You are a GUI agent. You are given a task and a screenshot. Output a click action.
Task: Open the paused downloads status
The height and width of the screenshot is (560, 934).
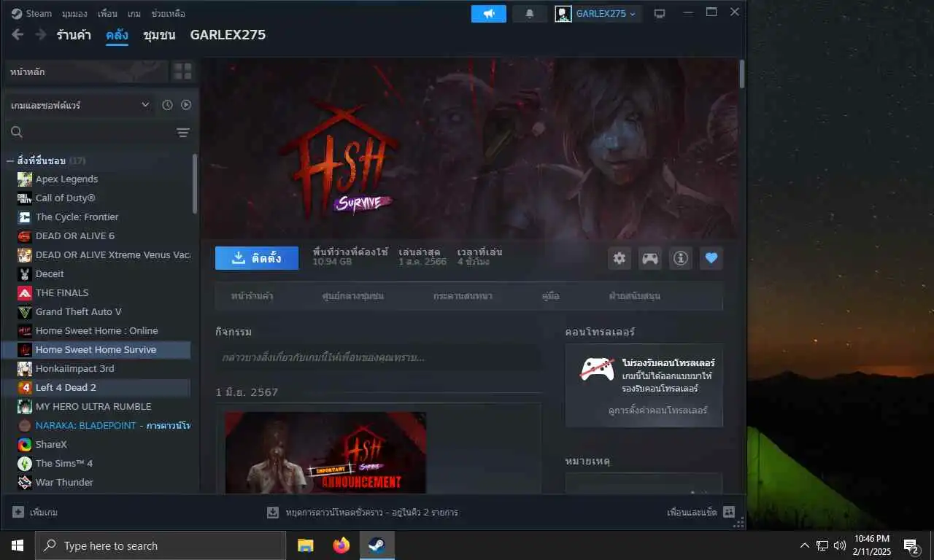pos(363,513)
